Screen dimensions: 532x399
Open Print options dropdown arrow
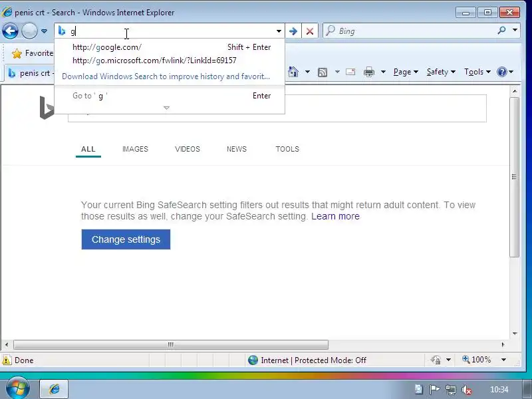point(383,72)
